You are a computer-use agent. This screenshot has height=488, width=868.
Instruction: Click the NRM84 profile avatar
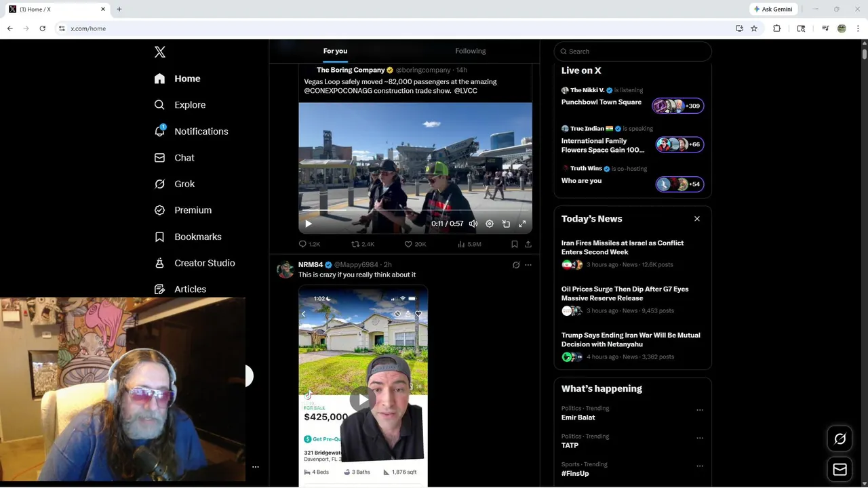[x=285, y=270]
